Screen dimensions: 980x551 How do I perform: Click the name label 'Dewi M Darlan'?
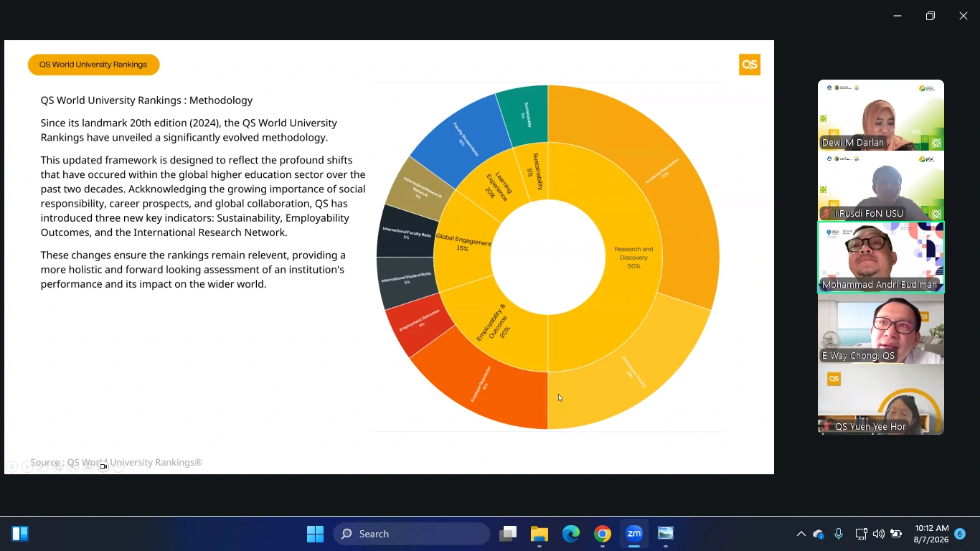tap(853, 143)
